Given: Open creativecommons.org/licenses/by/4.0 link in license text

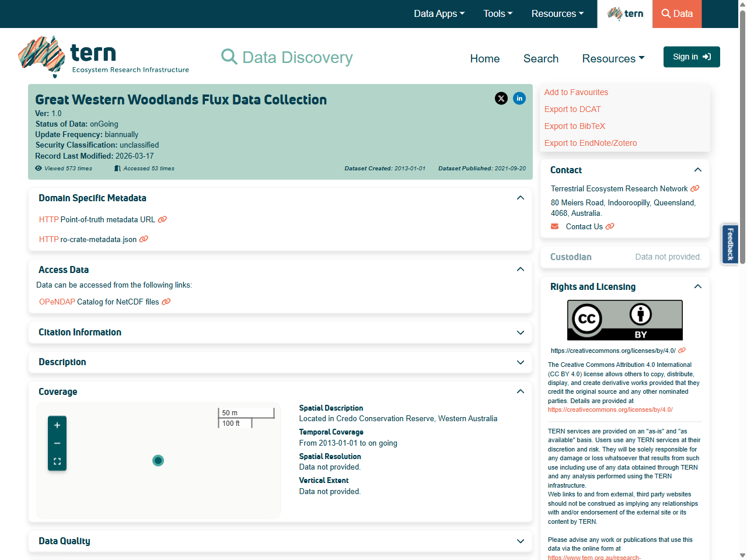Looking at the screenshot, I should click(x=610, y=409).
